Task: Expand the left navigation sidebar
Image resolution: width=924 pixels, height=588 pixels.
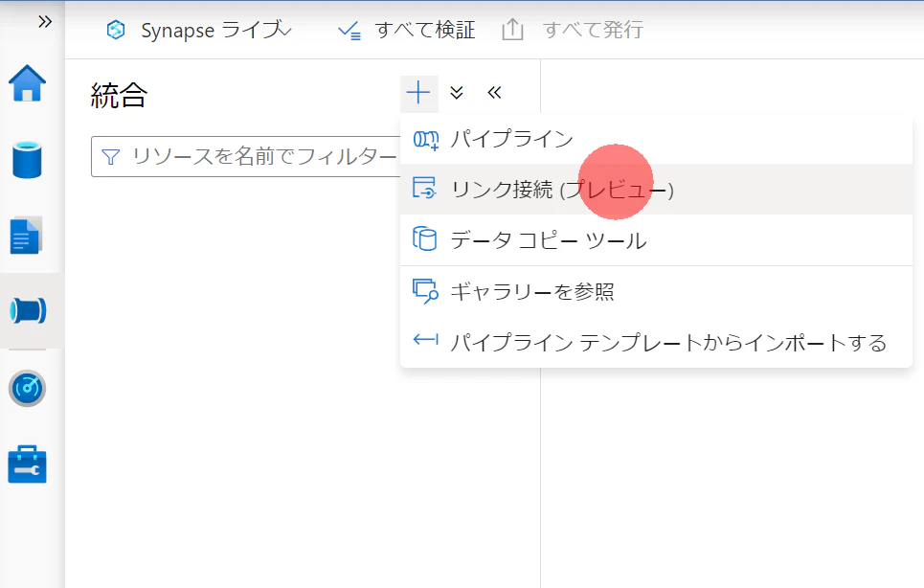Action: [45, 22]
